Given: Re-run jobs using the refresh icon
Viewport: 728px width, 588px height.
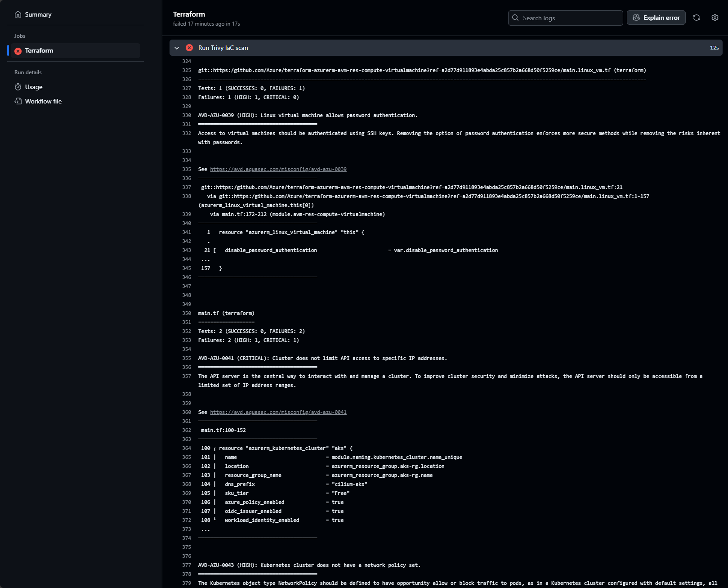Looking at the screenshot, I should [x=697, y=18].
